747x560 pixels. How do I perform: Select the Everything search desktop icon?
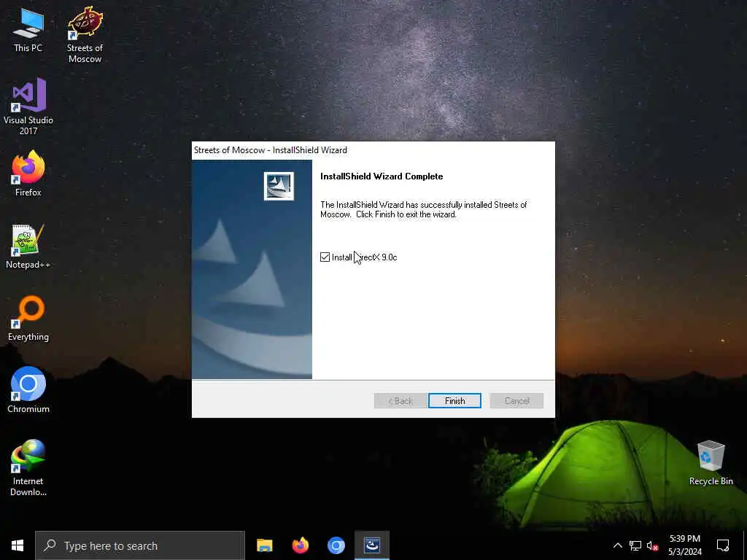(x=28, y=319)
